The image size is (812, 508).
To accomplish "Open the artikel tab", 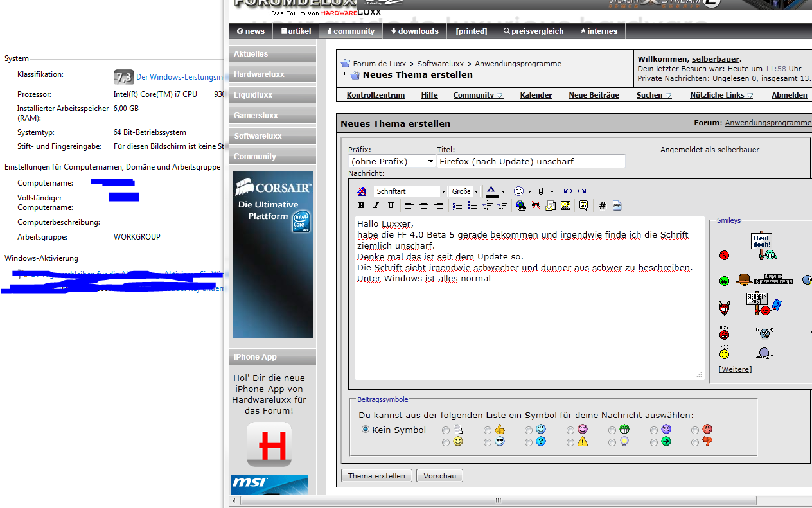I will 296,31.
